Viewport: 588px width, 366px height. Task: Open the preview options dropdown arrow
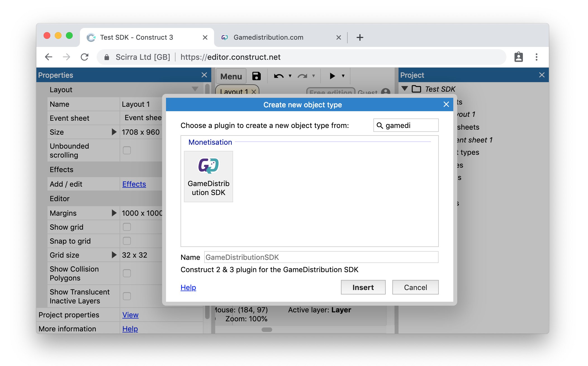click(x=343, y=76)
